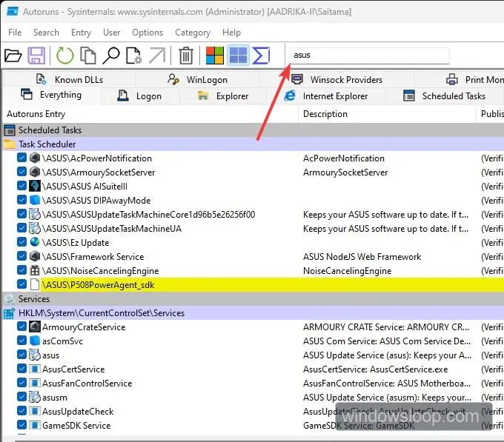Disable the GameSDK Service checkbox
The width and height of the screenshot is (504, 442).
tap(21, 425)
